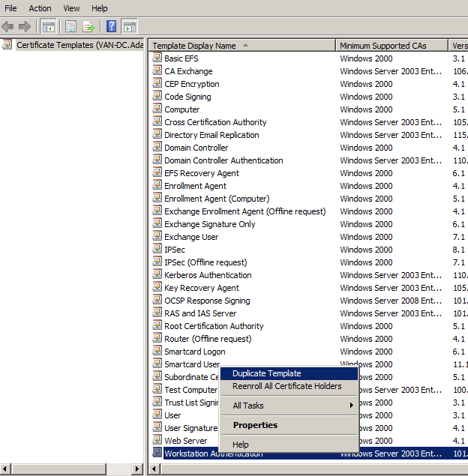Image resolution: width=468 pixels, height=476 pixels.
Task: Click right arrow of left pane scrollbar
Action: click(x=136, y=469)
